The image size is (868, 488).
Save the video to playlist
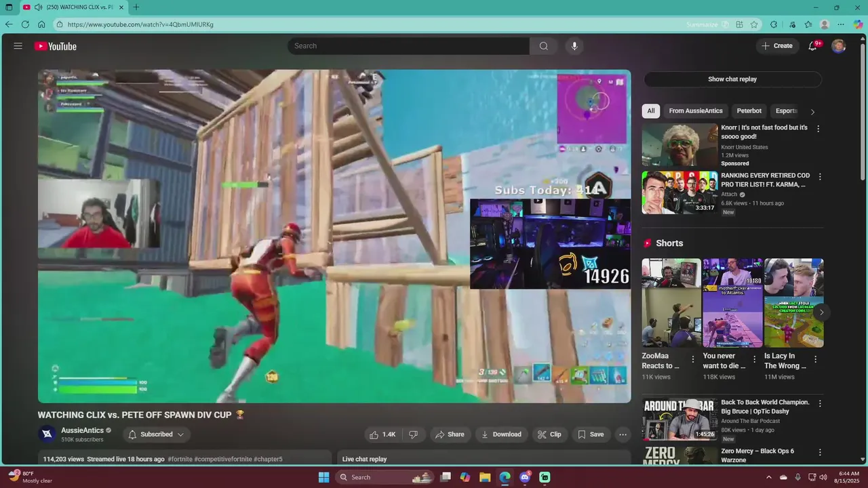[x=590, y=434]
